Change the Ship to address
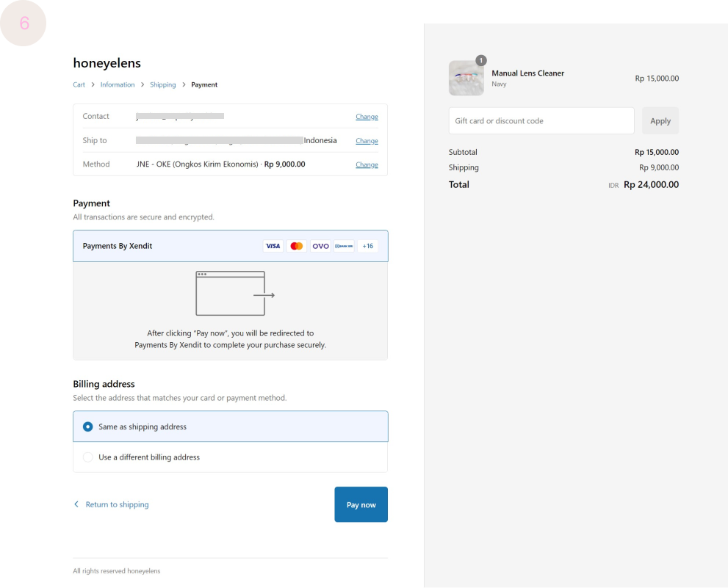Viewport: 728px width, 588px height. coord(367,141)
